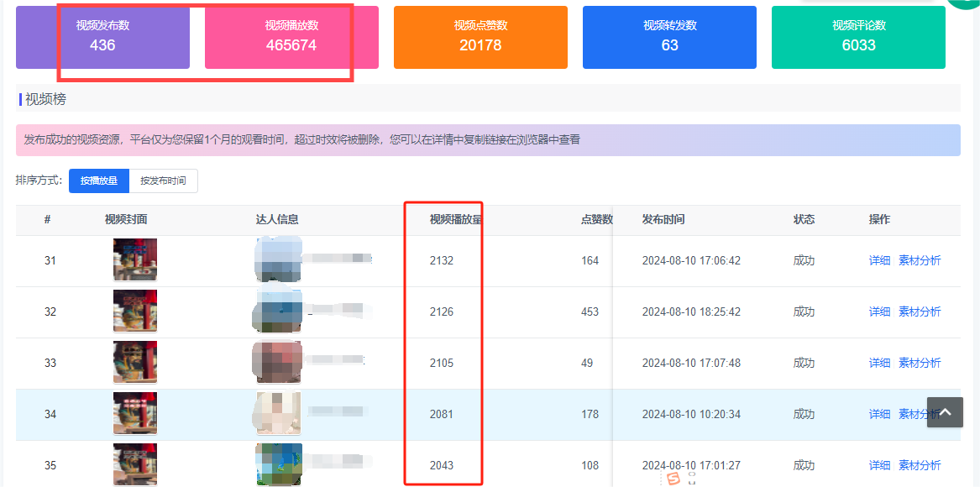Select the 按播放量 sort option
The height and width of the screenshot is (487, 980).
99,181
